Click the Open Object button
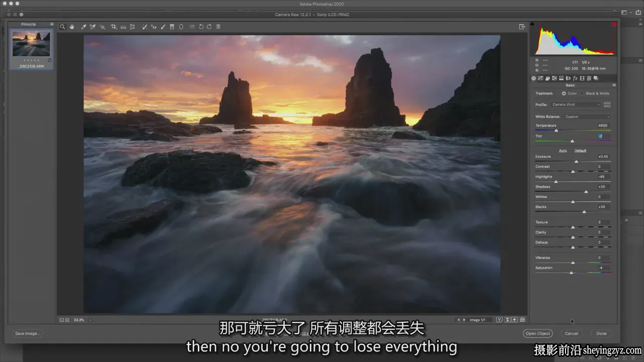 point(538,333)
